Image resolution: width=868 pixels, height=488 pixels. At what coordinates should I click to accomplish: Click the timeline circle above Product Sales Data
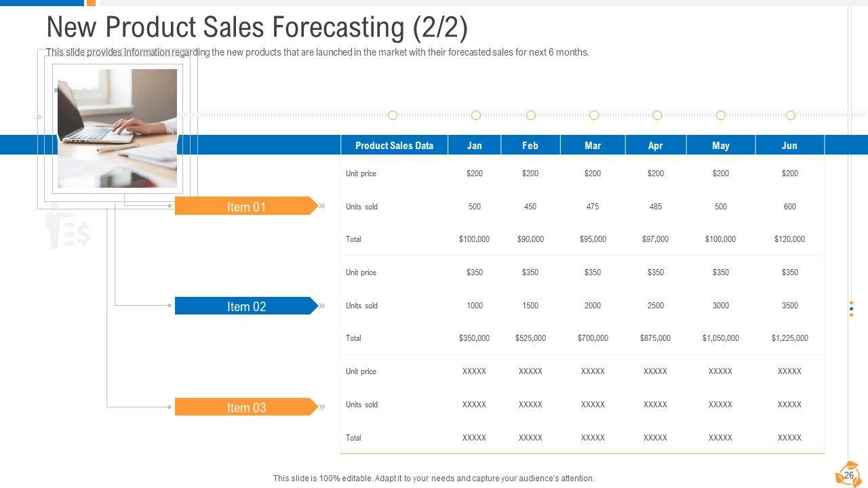click(x=393, y=116)
